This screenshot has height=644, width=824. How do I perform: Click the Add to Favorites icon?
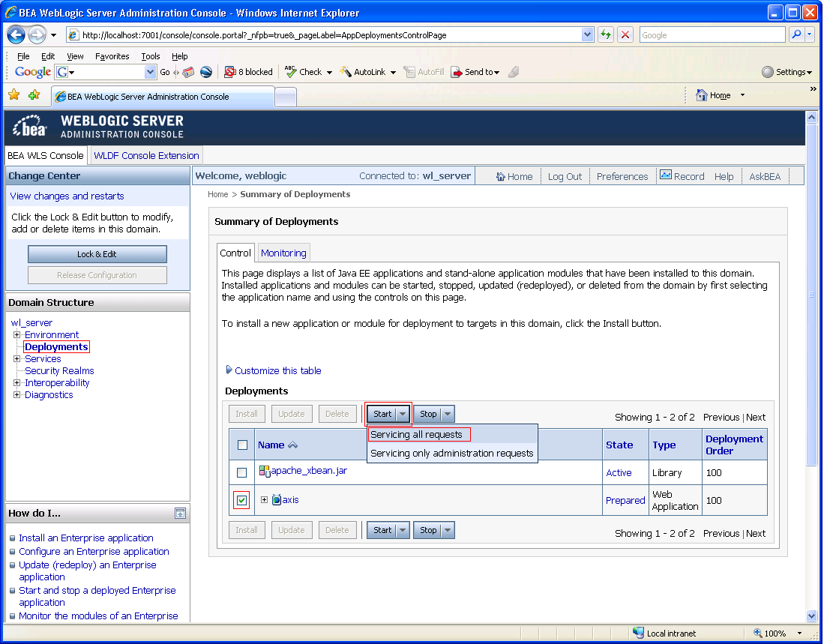(x=34, y=94)
